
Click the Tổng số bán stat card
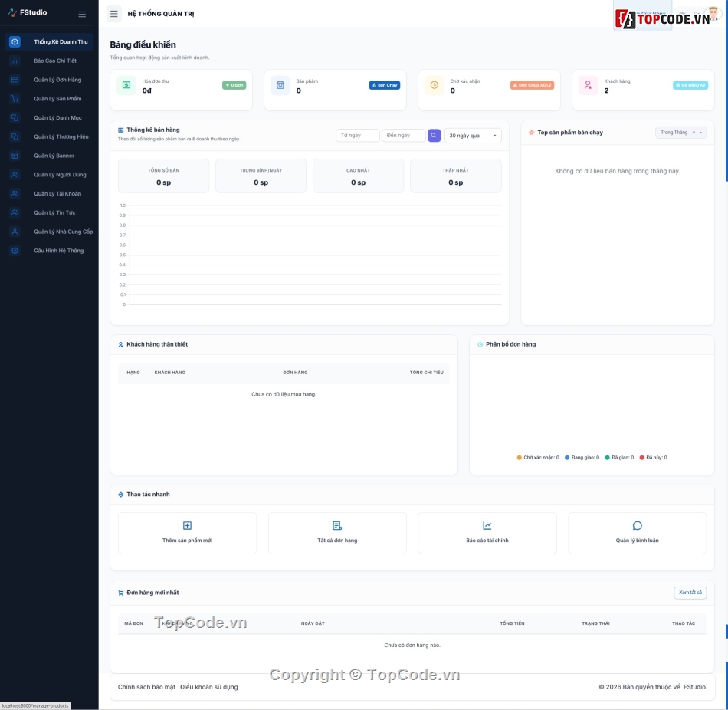[x=163, y=176]
